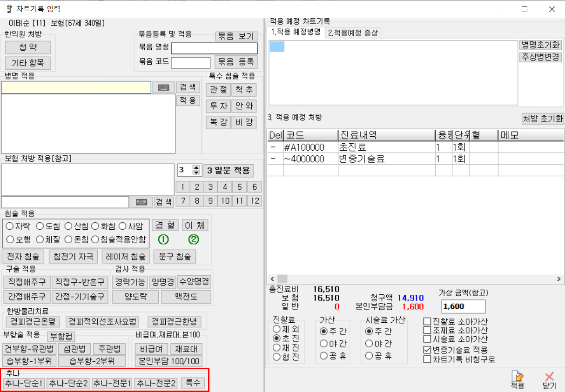Click the 추나-단순1 button
The width and height of the screenshot is (565, 392).
[x=24, y=383]
